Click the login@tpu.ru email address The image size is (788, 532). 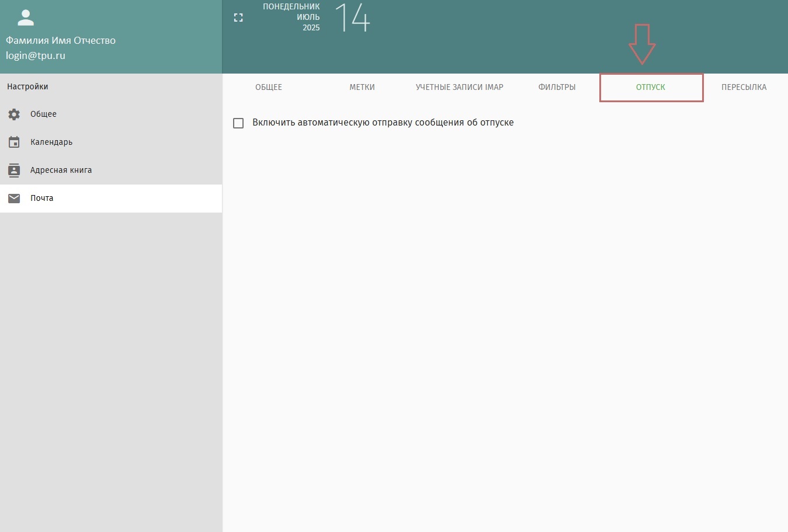point(36,55)
